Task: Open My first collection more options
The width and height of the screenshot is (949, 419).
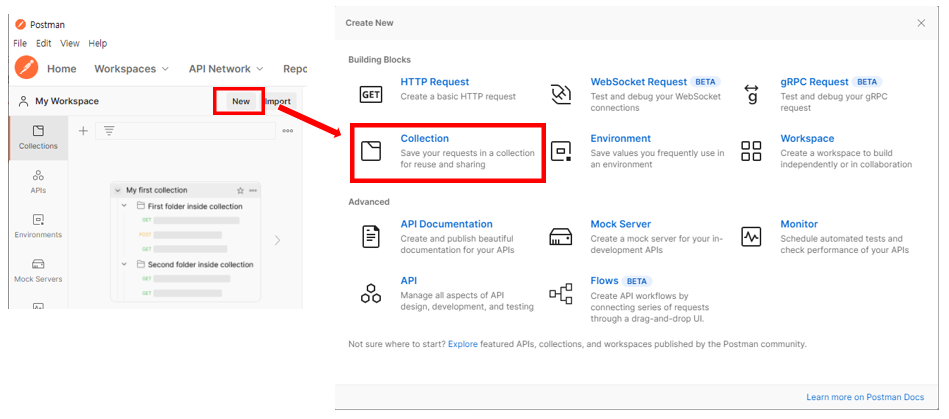Action: [253, 190]
